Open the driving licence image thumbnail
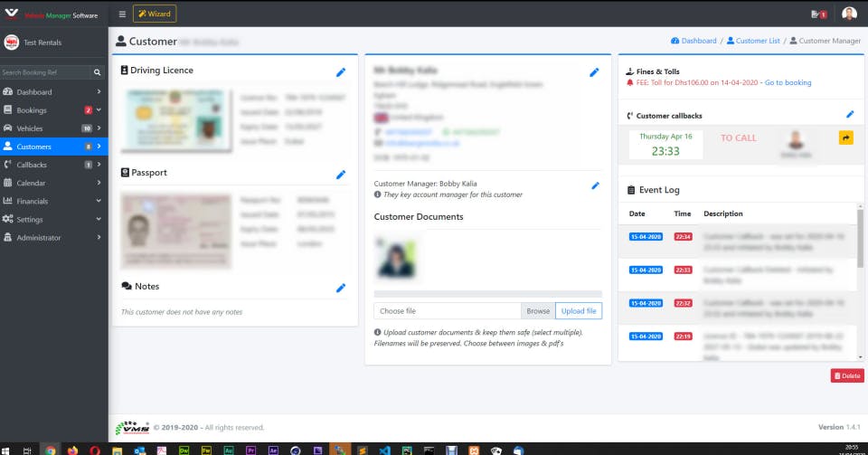The width and height of the screenshot is (868, 455). point(176,120)
